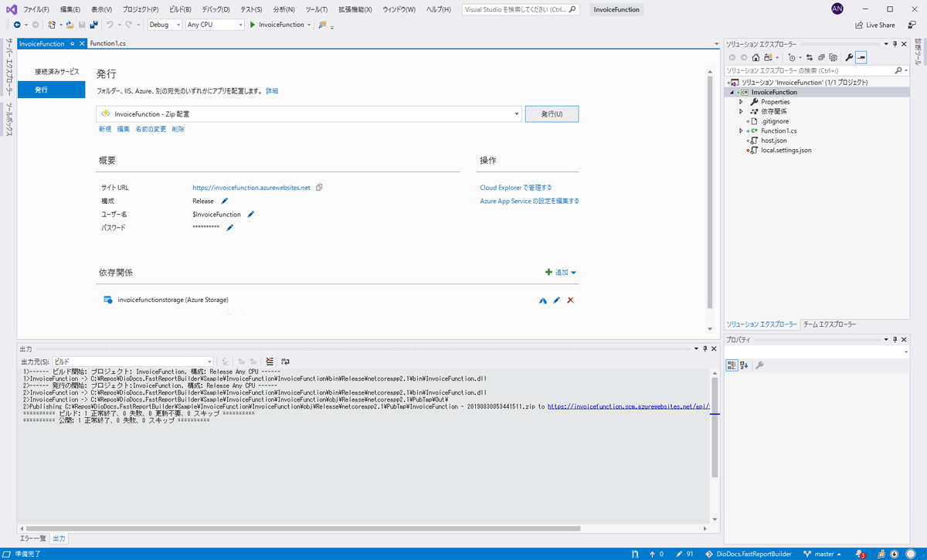Pin the InvoiceFunction publish tab

pyautogui.click(x=72, y=44)
